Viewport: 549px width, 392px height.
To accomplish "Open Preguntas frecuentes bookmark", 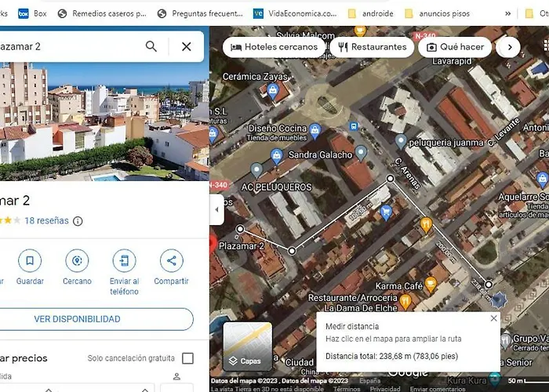I will tap(200, 13).
